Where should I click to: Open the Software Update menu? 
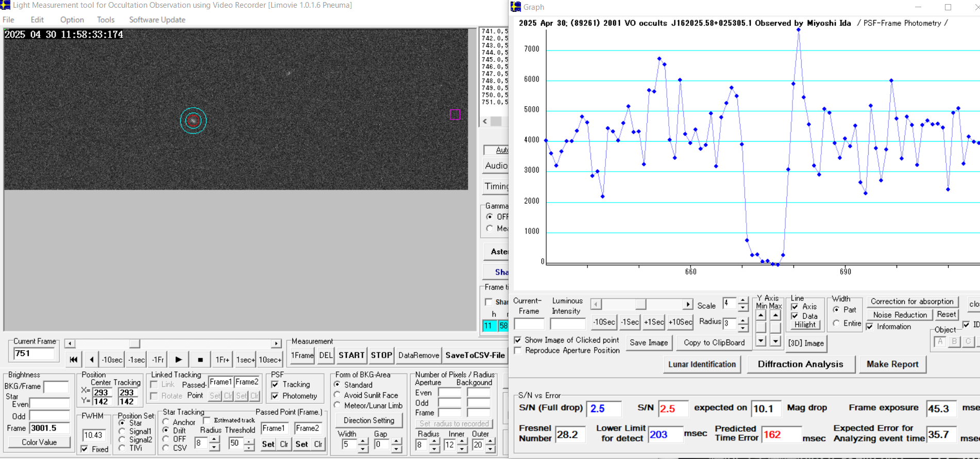[157, 20]
